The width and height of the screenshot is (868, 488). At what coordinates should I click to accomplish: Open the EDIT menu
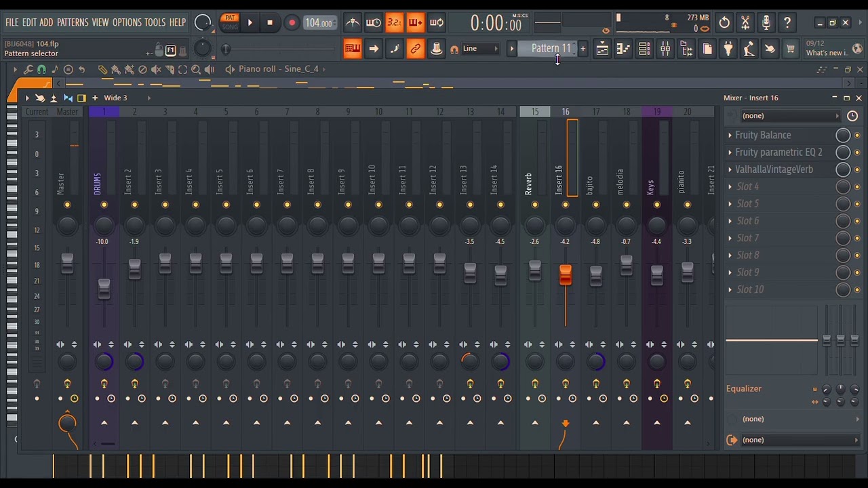[x=29, y=22]
